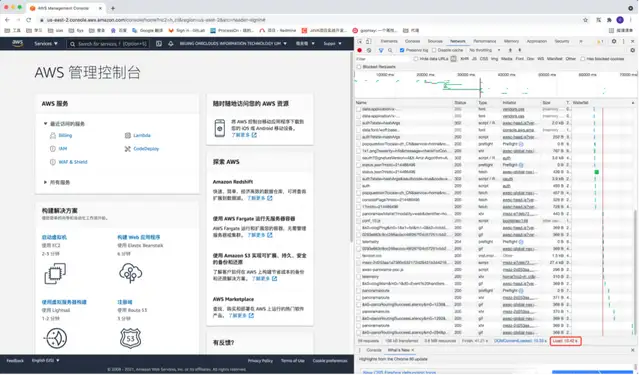Open the AWS CloudShell icon
Image resolution: width=640 pixels, height=375 pixels.
click(x=159, y=44)
